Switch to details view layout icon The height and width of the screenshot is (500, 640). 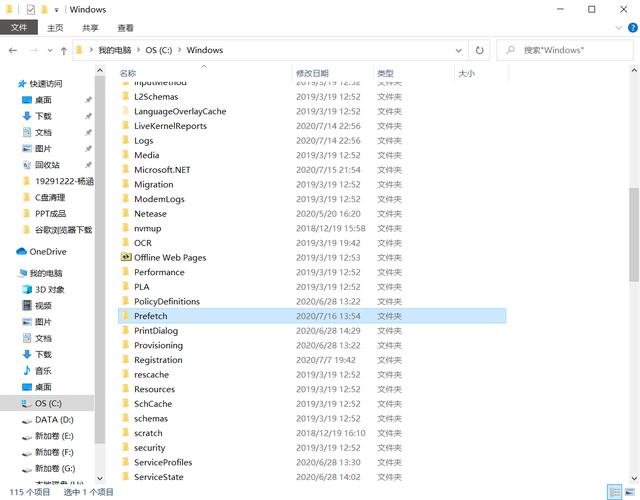(x=614, y=492)
